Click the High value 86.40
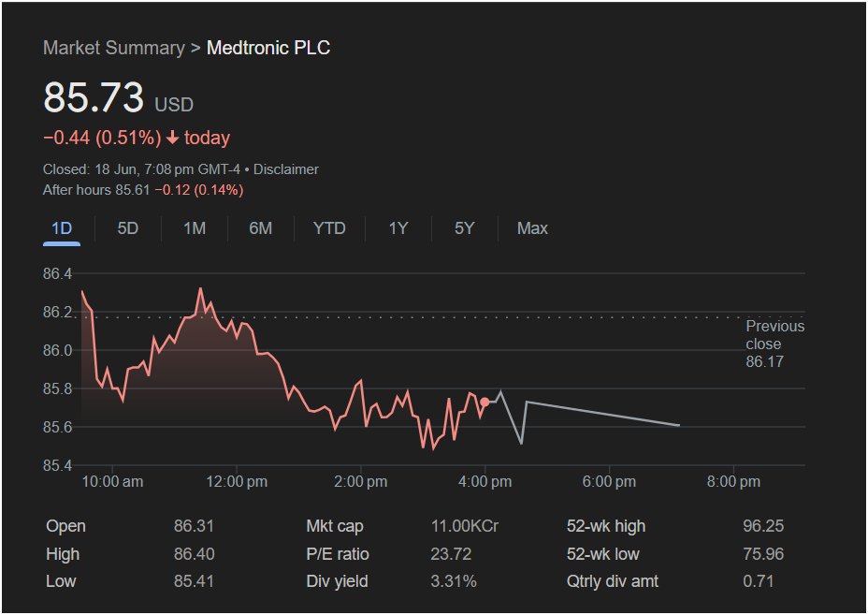This screenshot has width=868, height=615. click(x=194, y=554)
